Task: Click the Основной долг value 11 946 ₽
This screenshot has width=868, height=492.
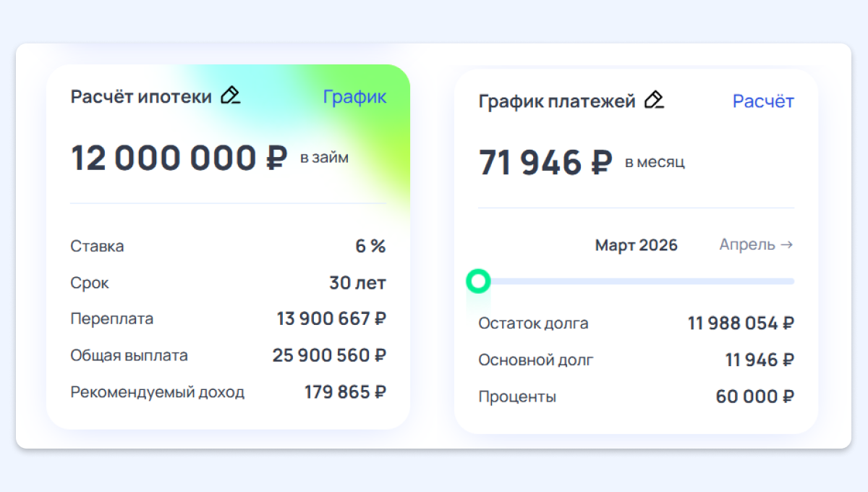Action: [x=759, y=360]
